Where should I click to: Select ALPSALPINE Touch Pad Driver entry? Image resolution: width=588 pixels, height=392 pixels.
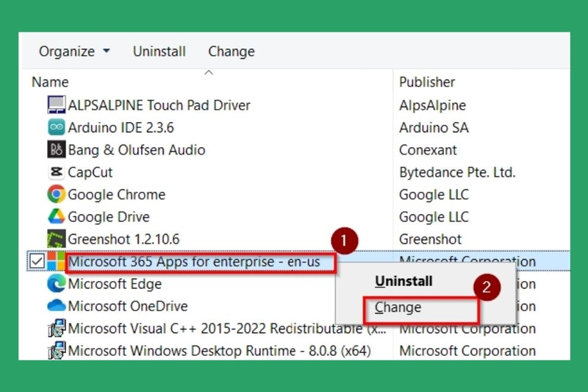point(159,105)
